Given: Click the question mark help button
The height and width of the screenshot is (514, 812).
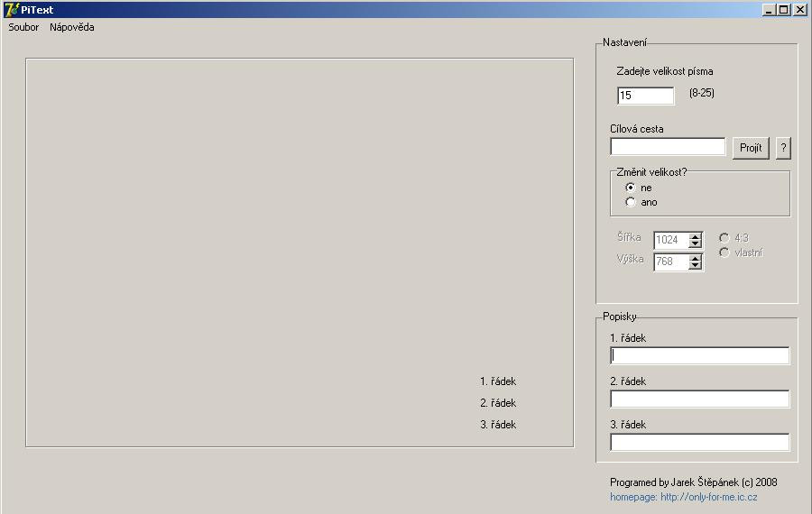Looking at the screenshot, I should pyautogui.click(x=783, y=148).
